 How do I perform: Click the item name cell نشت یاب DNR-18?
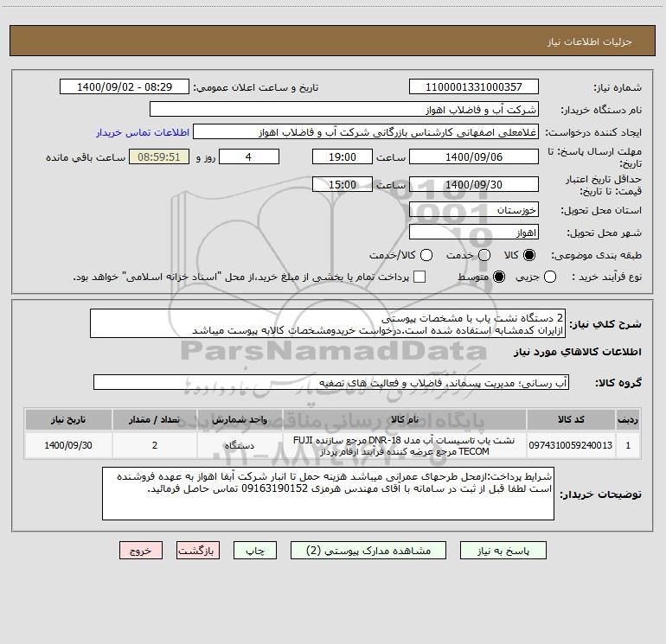coord(405,445)
